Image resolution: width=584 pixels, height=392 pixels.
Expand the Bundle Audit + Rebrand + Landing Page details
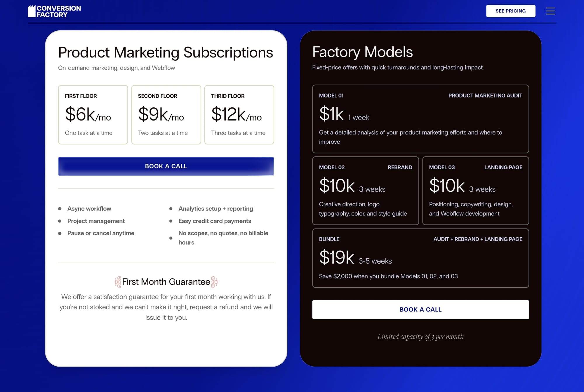click(420, 258)
